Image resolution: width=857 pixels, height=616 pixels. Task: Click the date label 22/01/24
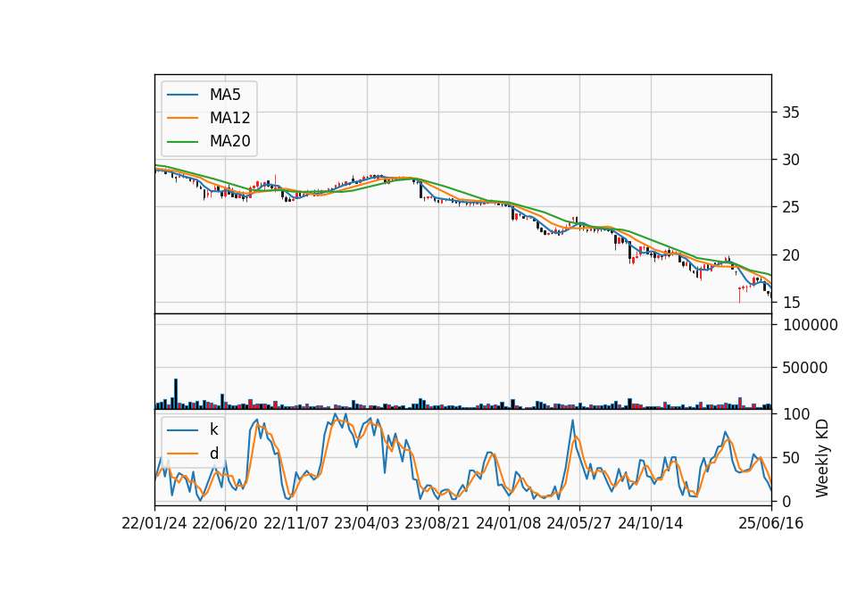pyautogui.click(x=154, y=523)
